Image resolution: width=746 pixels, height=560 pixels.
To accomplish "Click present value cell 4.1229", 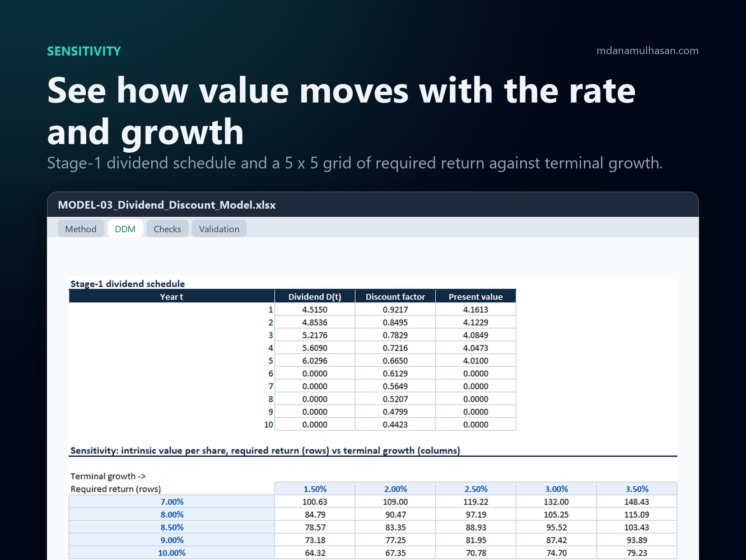I will click(476, 322).
